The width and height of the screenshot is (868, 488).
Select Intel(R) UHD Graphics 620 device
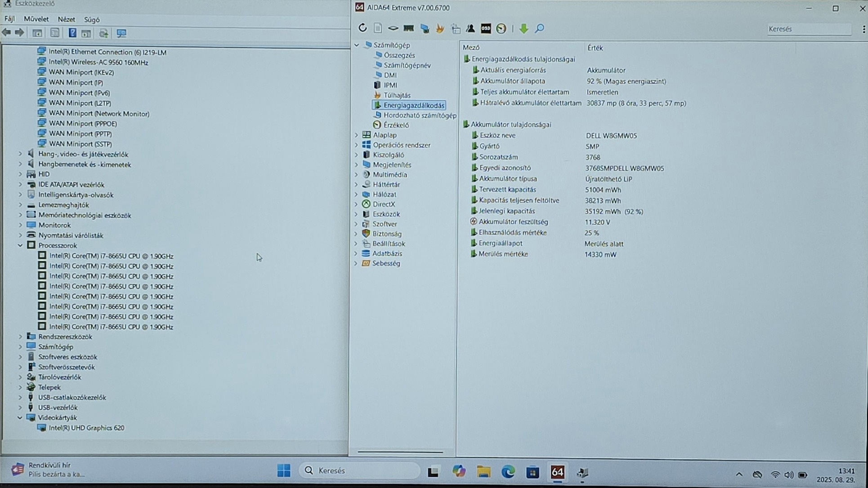86,428
